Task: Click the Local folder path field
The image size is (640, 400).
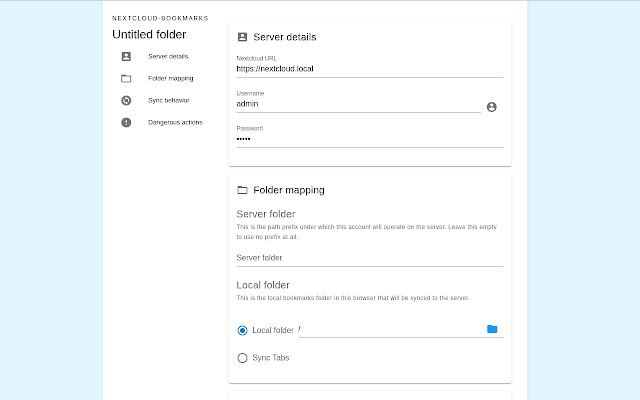Action: pos(390,329)
